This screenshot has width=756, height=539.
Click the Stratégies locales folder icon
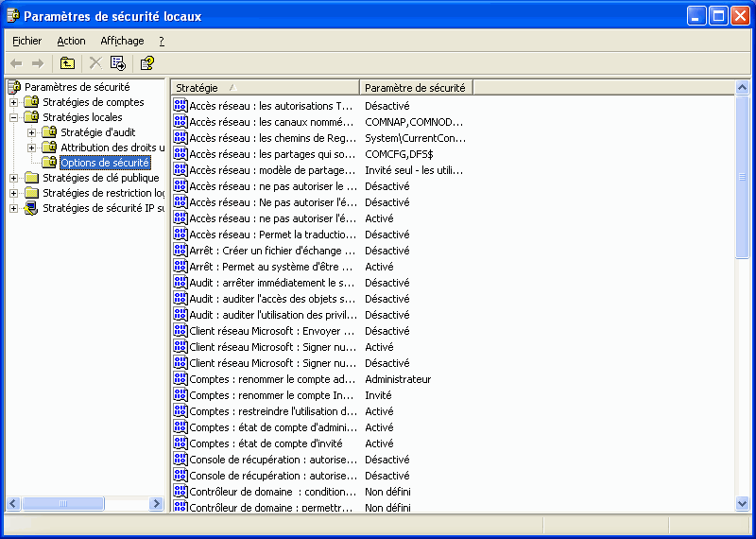coord(31,117)
